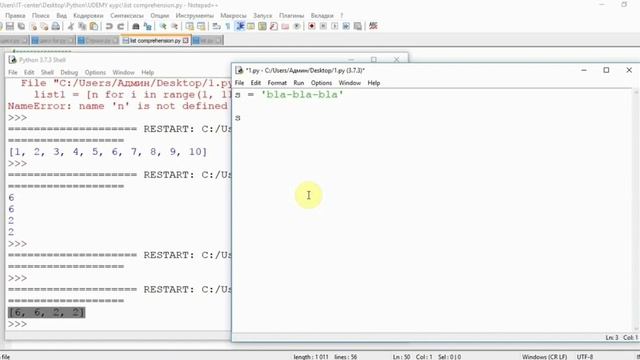Open the Вид menu in Notepad++
640x360 pixels.
click(62, 16)
